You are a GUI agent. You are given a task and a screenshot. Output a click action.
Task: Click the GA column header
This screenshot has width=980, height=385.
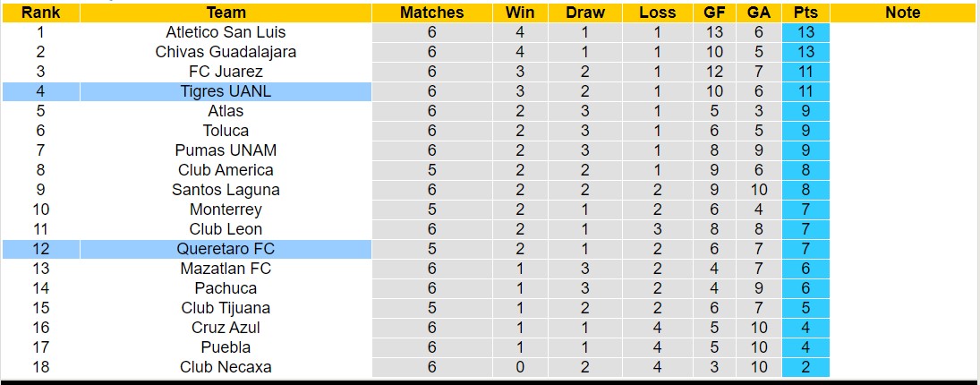click(759, 13)
